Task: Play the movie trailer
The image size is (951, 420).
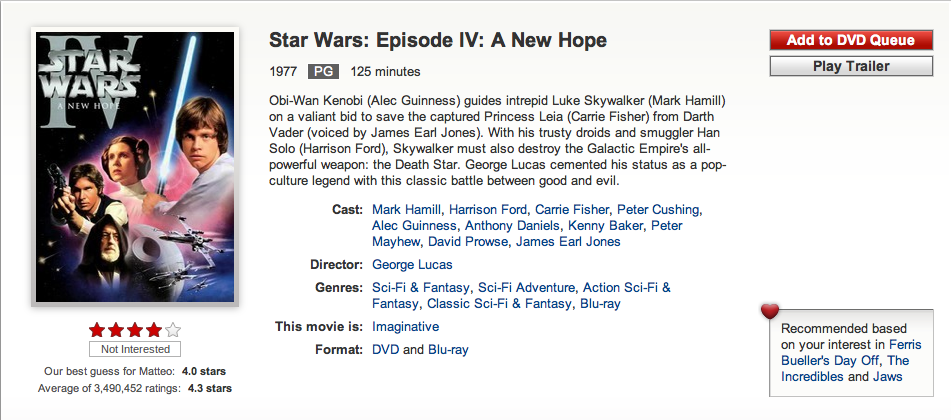Action: coord(850,67)
